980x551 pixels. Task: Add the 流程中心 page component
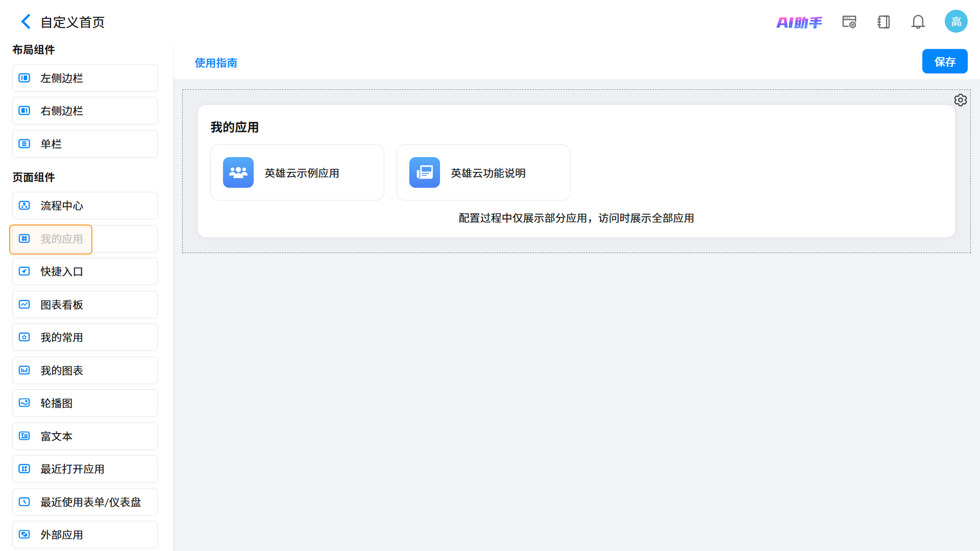[85, 206]
